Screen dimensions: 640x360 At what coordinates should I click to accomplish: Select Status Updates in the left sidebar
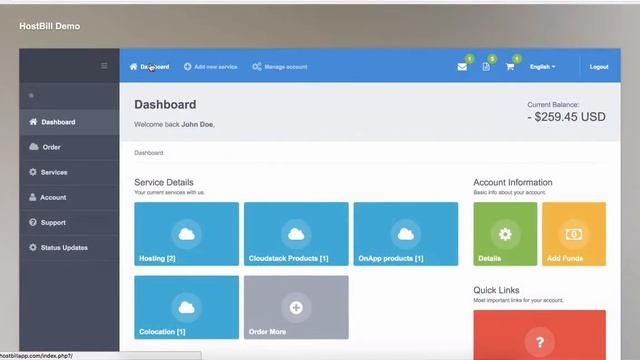pos(69,248)
